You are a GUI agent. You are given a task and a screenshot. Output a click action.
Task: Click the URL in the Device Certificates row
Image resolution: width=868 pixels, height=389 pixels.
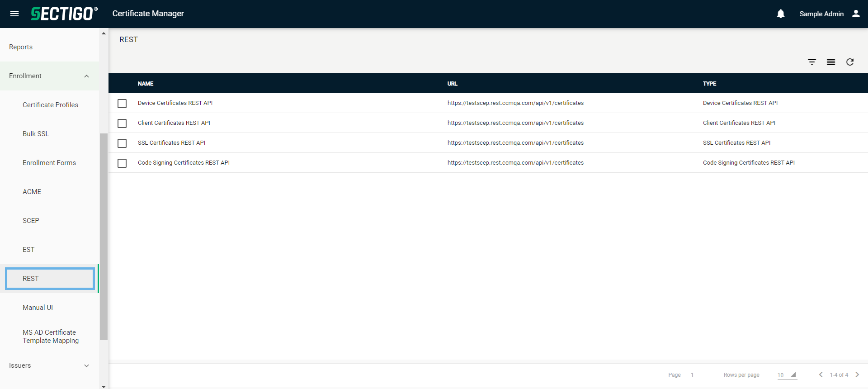tap(515, 103)
